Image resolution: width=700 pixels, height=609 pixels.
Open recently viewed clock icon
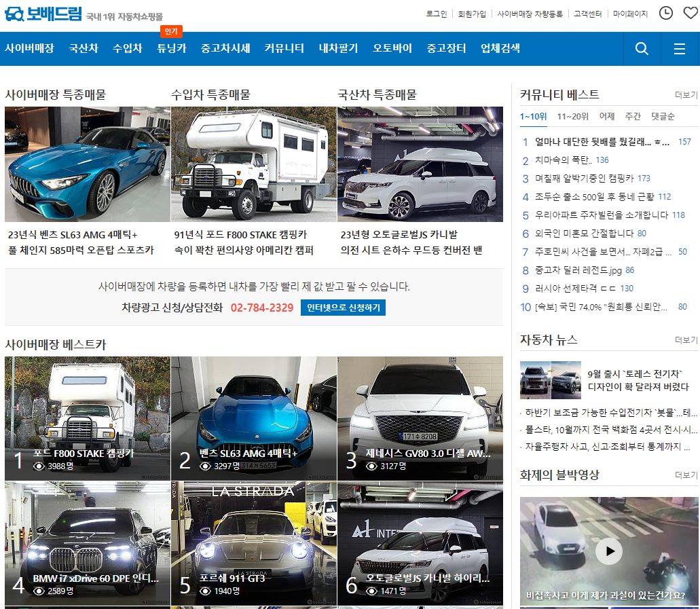pyautogui.click(x=665, y=13)
